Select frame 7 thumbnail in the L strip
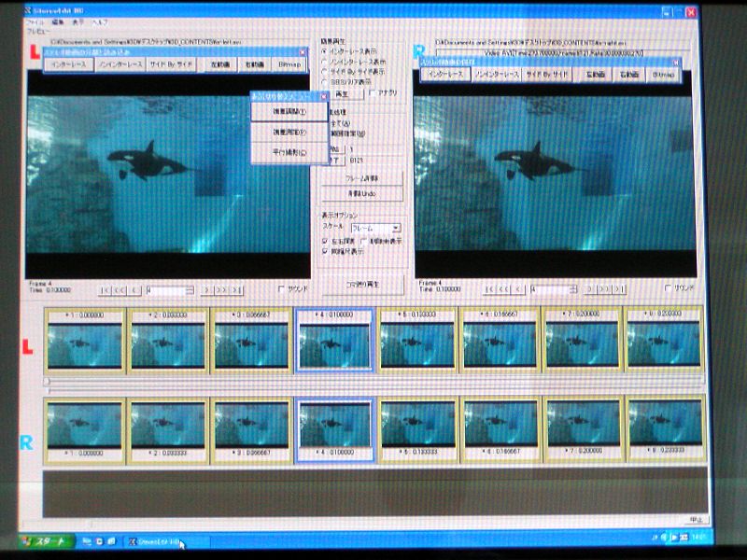The width and height of the screenshot is (747, 560). 581,340
